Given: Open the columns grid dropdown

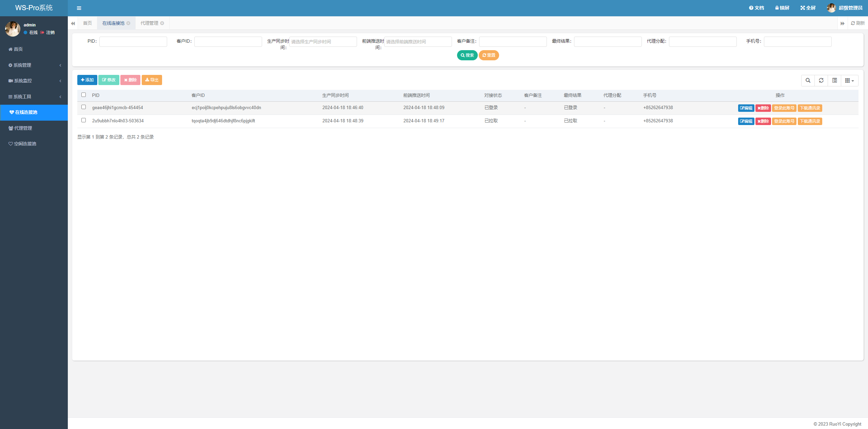Looking at the screenshot, I should (x=849, y=80).
